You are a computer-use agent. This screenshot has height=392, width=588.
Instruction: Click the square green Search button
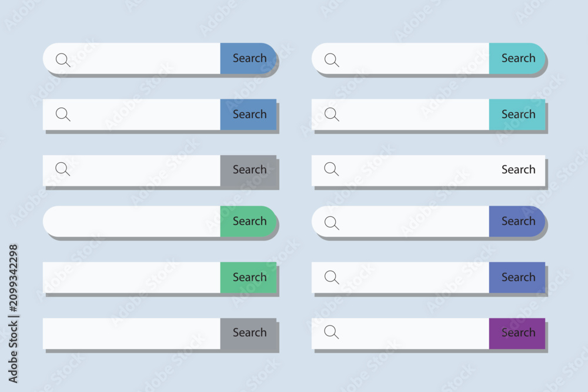pos(248,277)
